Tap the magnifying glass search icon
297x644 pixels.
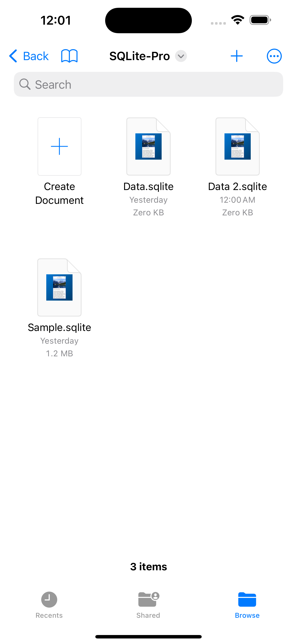tap(25, 85)
